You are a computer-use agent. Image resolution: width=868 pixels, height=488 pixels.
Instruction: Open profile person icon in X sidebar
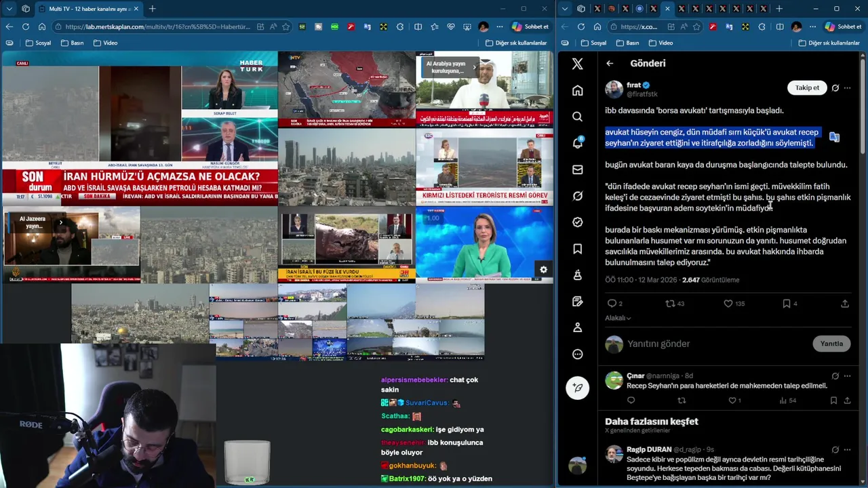pos(577,327)
